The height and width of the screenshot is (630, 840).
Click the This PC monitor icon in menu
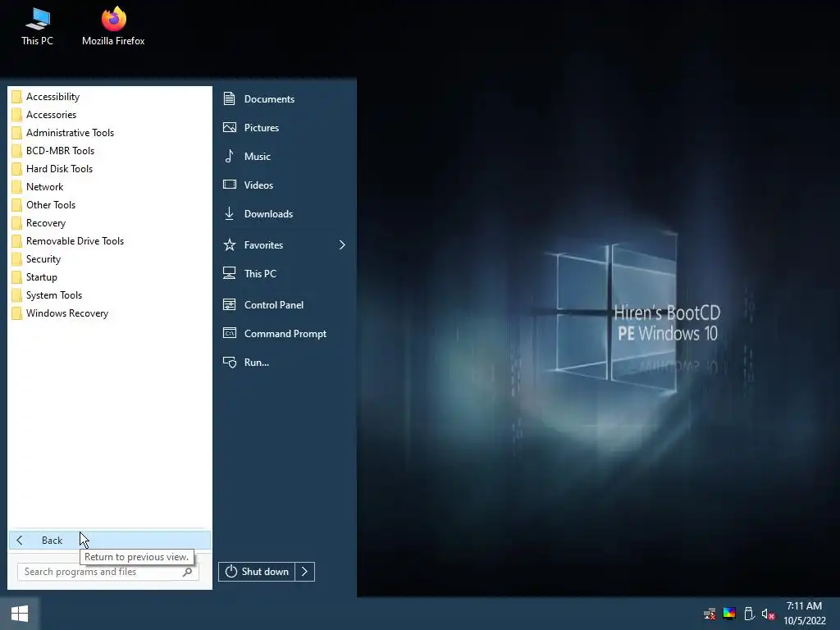tap(230, 273)
